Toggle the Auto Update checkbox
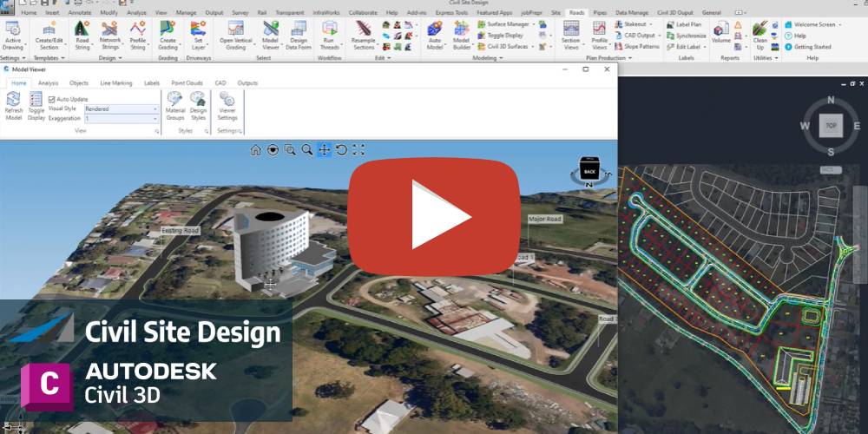 51,99
